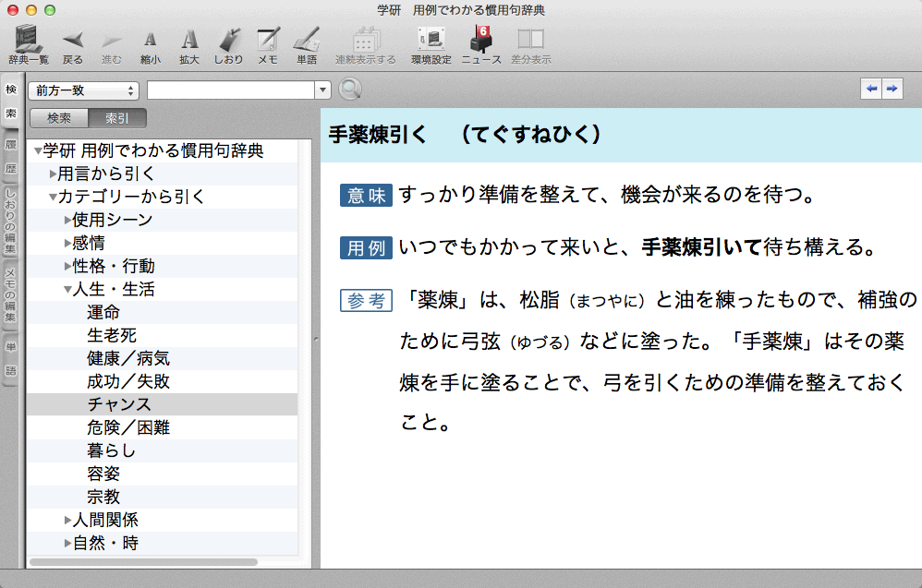Add a bookmark with しおり icon
The width and height of the screenshot is (922, 588).
[228, 44]
